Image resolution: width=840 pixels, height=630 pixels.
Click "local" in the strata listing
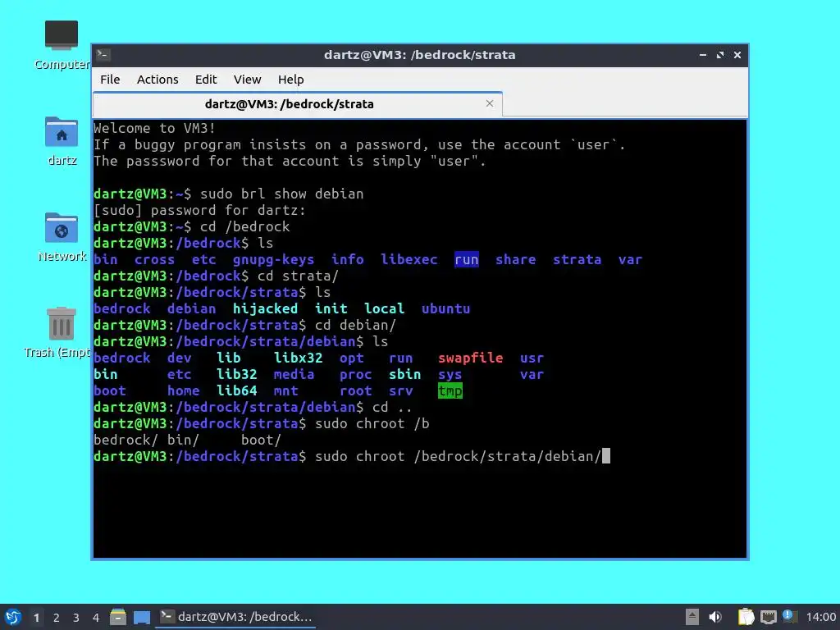(x=384, y=308)
